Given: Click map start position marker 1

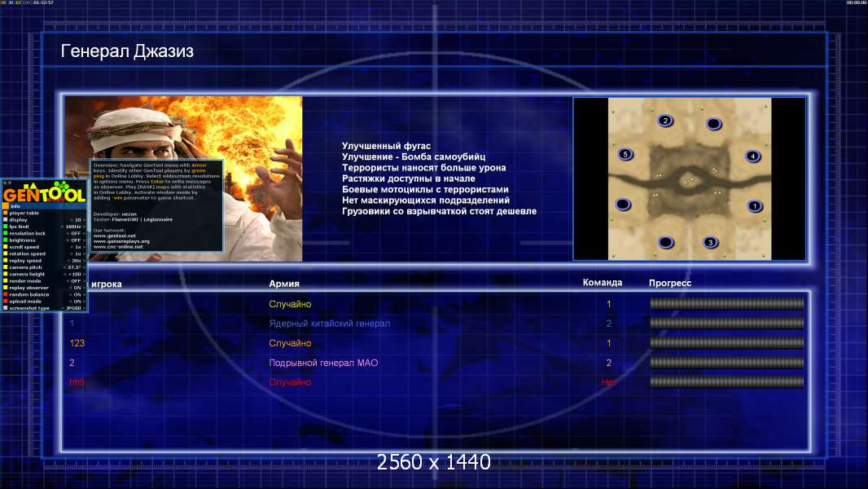Looking at the screenshot, I should (x=755, y=206).
